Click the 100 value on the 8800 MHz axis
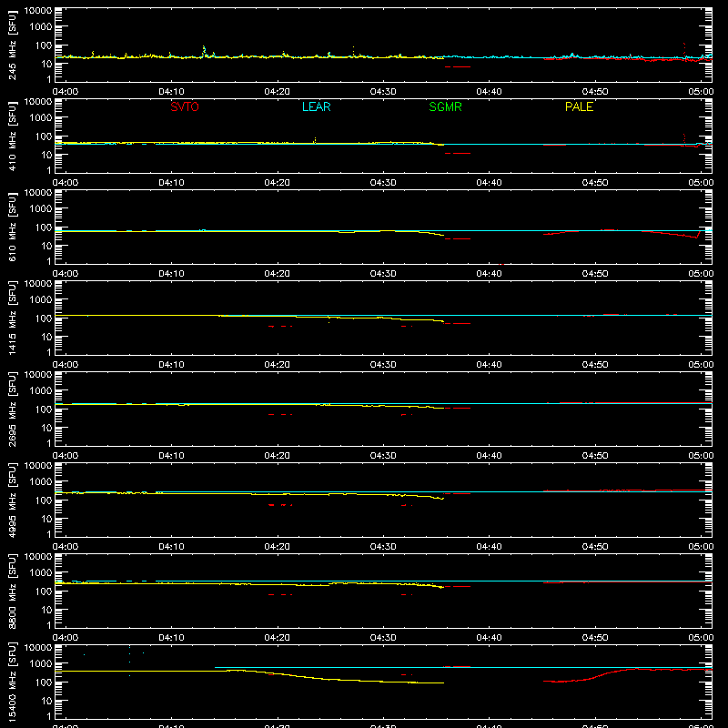 pyautogui.click(x=44, y=591)
